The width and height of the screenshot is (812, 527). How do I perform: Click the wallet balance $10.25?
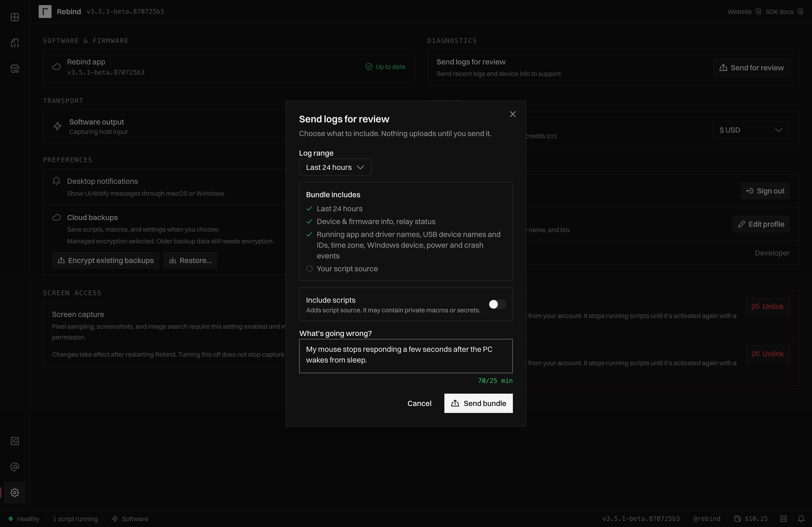751,518
